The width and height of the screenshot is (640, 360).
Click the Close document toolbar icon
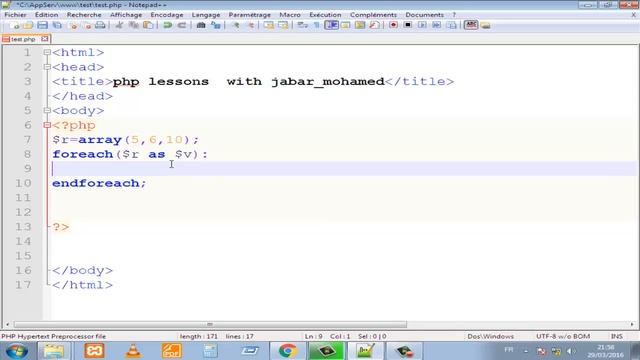(x=73, y=25)
